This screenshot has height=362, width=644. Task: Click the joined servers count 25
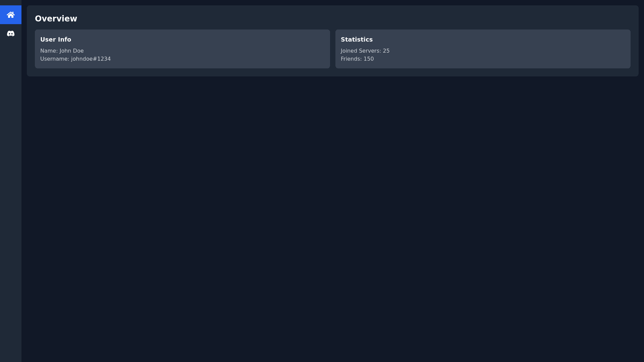coord(386,51)
